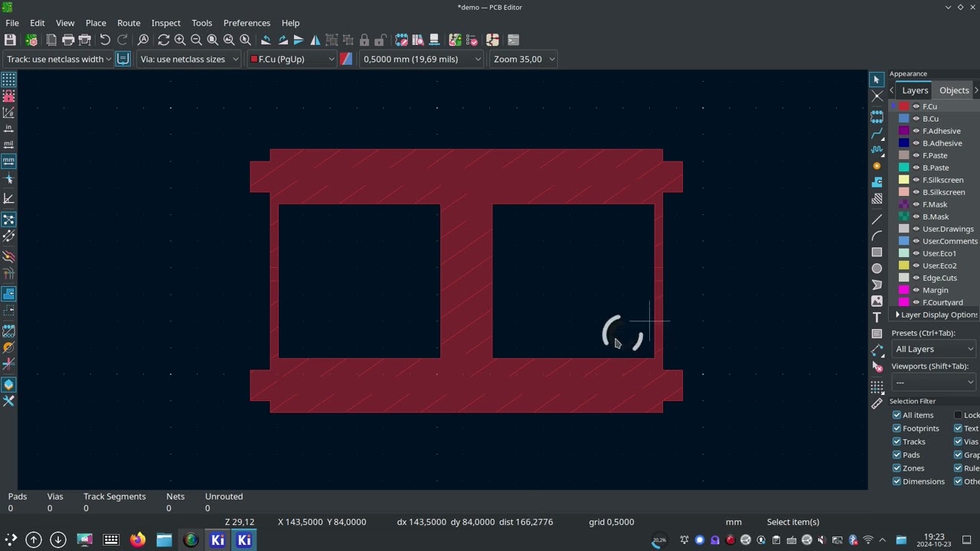Uncheck Footprints in Selection Filter
Image resolution: width=980 pixels, height=551 pixels.
[897, 429]
